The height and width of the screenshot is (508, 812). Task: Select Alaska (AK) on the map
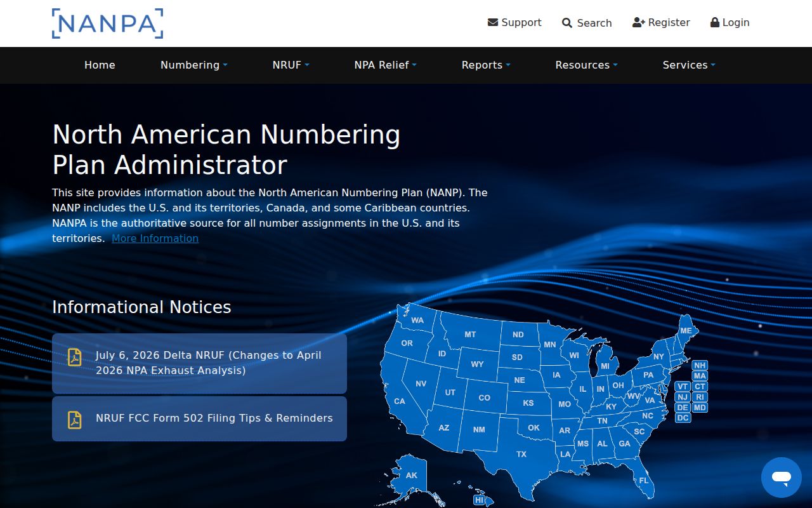412,475
